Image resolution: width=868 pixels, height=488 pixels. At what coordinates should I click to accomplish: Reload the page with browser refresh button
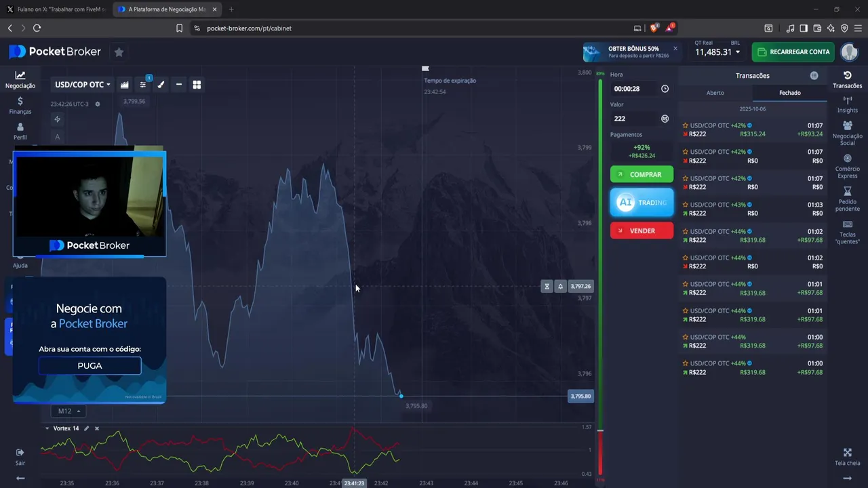(x=37, y=28)
